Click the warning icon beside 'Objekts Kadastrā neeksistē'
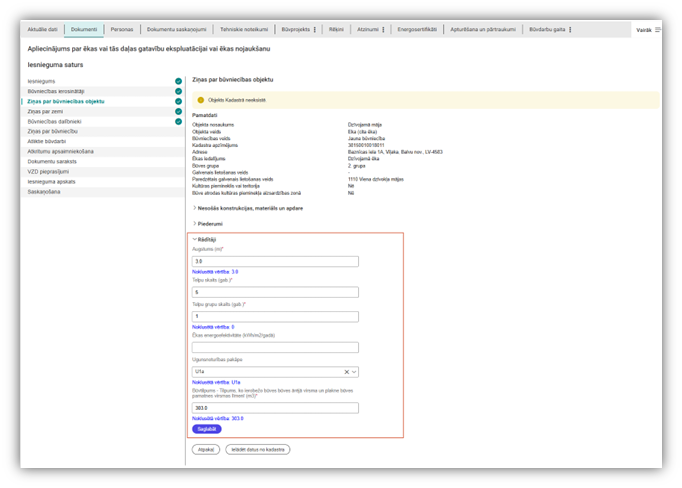 pos(200,100)
